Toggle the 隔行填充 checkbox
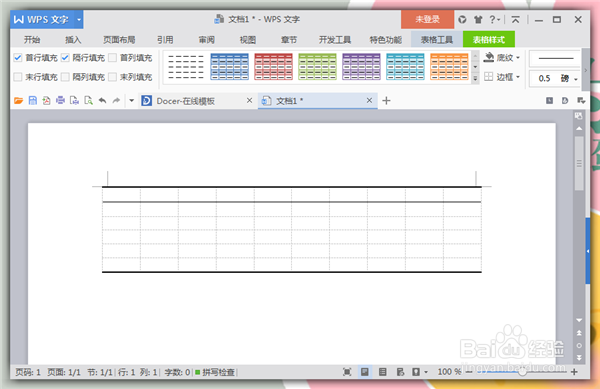The width and height of the screenshot is (600, 389). [x=65, y=58]
